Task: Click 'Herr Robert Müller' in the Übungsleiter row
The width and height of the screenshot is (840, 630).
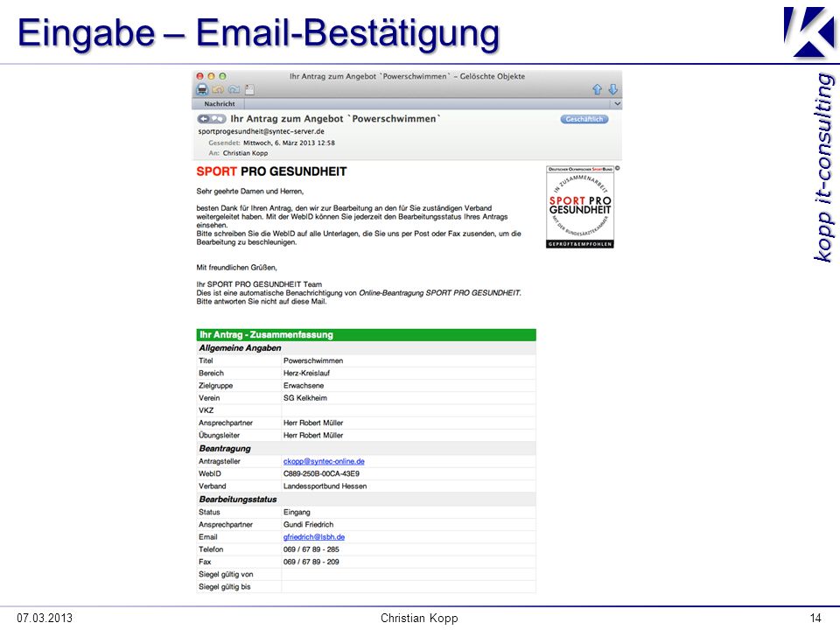Action: 313,436
